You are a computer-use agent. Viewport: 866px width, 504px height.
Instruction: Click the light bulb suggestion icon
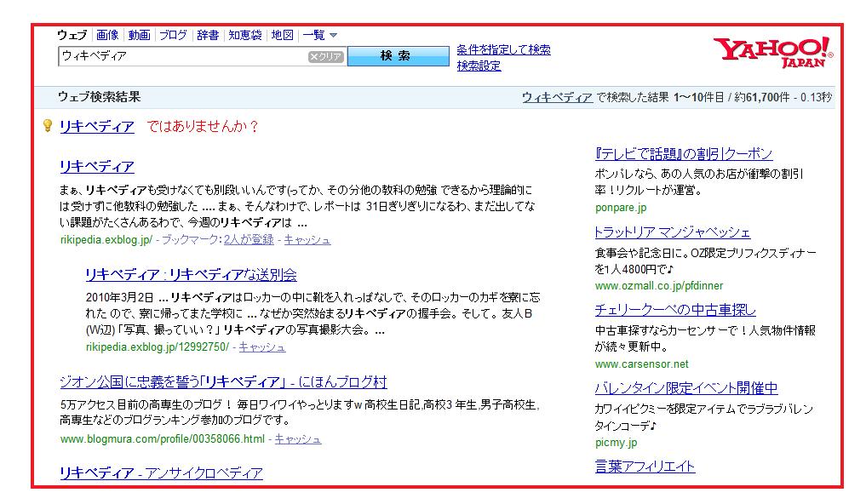(x=48, y=126)
